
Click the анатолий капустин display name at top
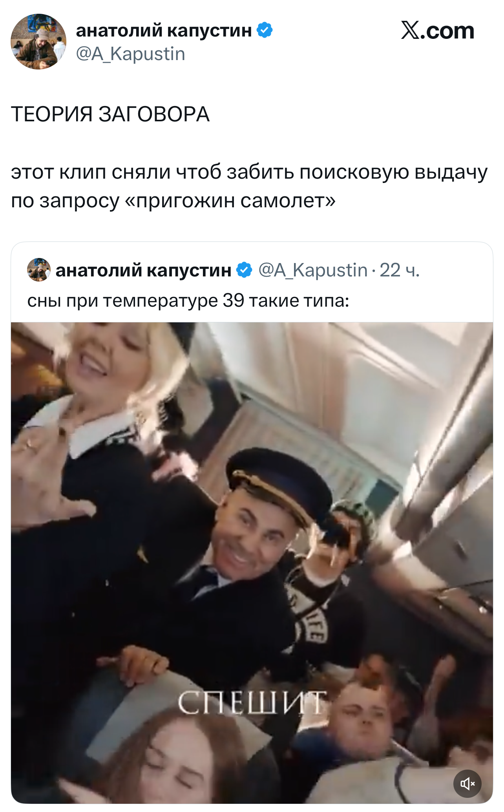164,30
